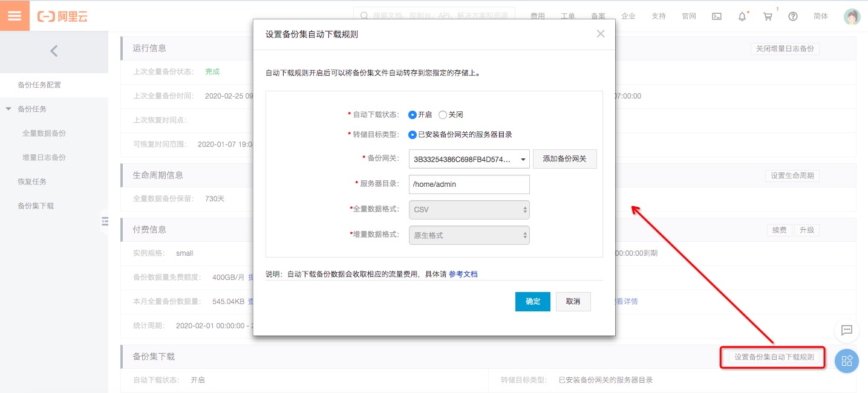Image resolution: width=868 pixels, height=393 pixels.
Task: Open the orange hamburger main menu
Action: coord(15,16)
